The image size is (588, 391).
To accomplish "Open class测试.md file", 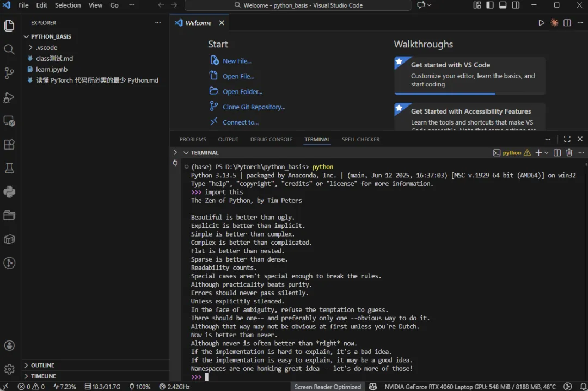I will [x=95, y=58].
